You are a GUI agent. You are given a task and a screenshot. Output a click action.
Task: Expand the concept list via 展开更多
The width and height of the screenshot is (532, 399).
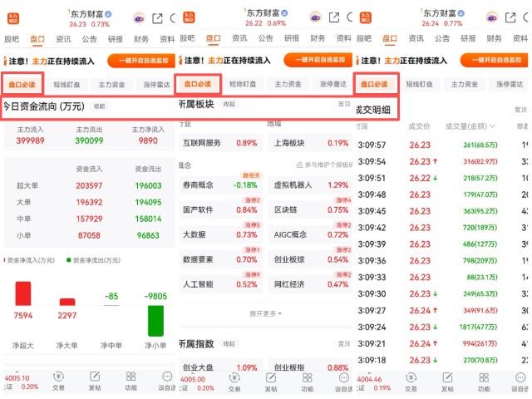[265, 313]
